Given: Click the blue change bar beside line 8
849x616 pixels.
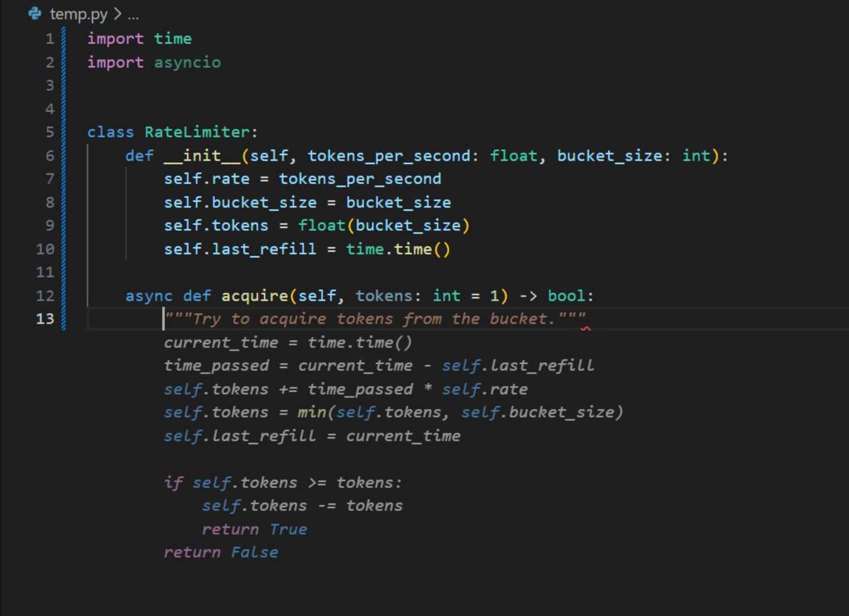Looking at the screenshot, I should (x=64, y=202).
